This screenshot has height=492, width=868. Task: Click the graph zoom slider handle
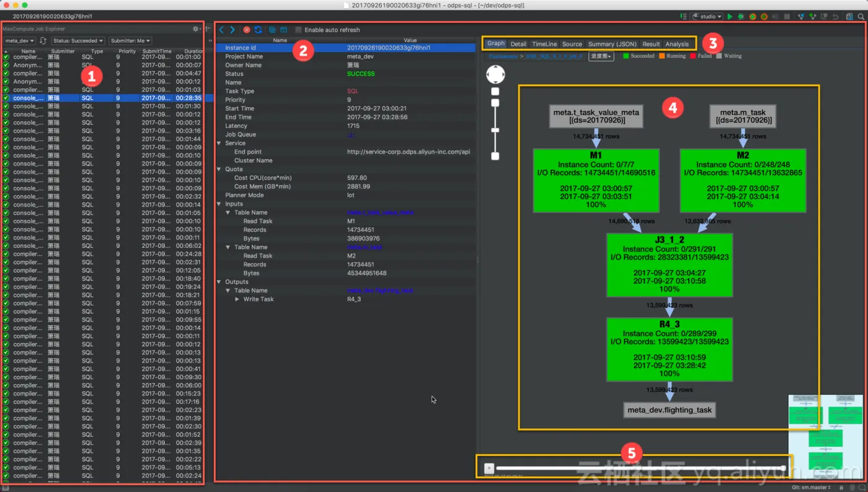495,130
